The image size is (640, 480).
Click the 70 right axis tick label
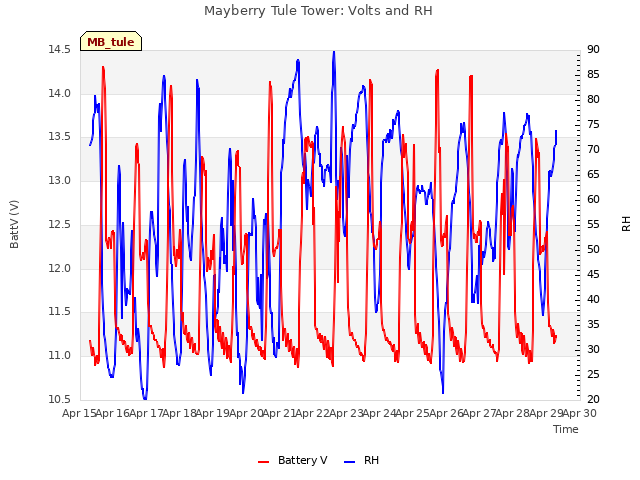coord(593,149)
